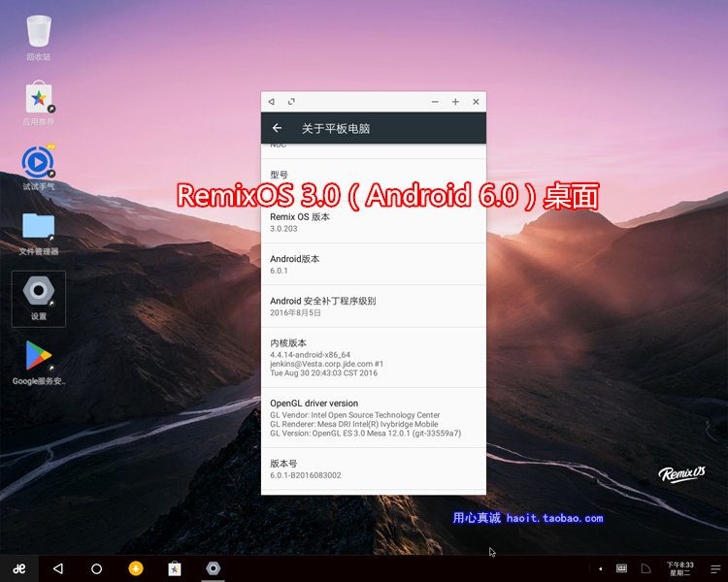Open the Remix OS start menu button
This screenshot has height=582, width=728.
[19, 568]
